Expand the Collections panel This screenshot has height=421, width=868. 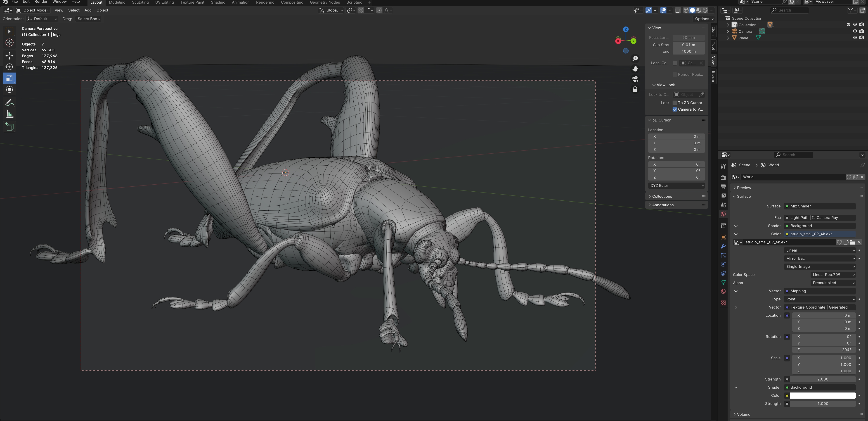pos(662,197)
